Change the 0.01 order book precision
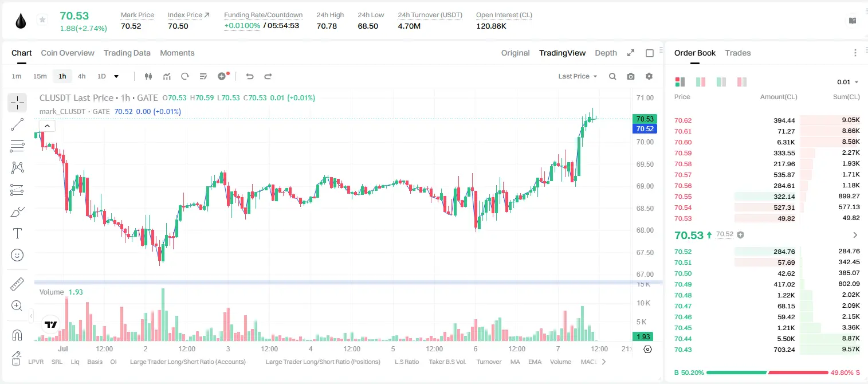This screenshot has width=868, height=384. (x=848, y=82)
